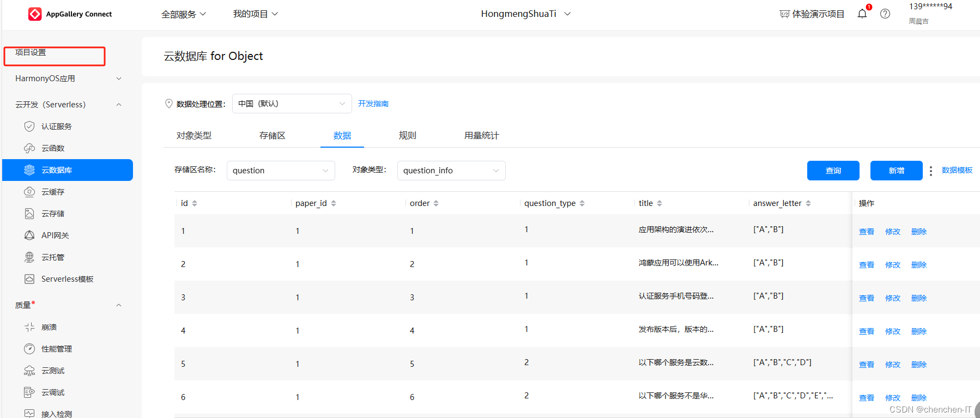Click title cell 认证服务手机号码登...
The height and width of the screenshot is (418, 980).
click(x=676, y=296)
